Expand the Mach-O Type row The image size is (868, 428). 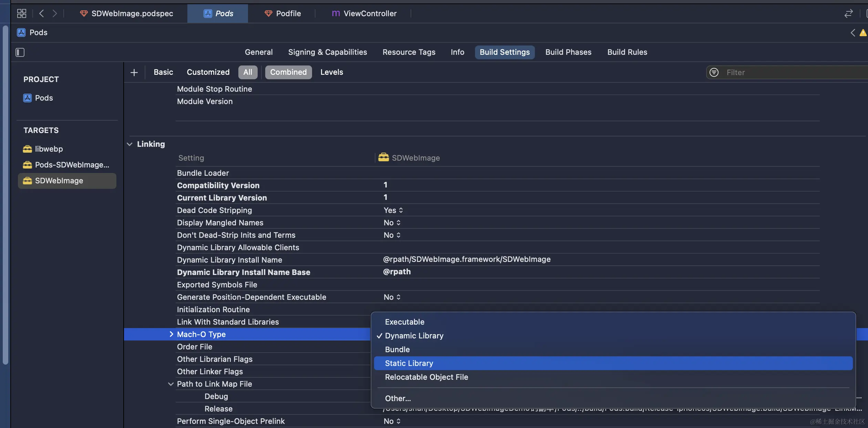[x=171, y=334]
